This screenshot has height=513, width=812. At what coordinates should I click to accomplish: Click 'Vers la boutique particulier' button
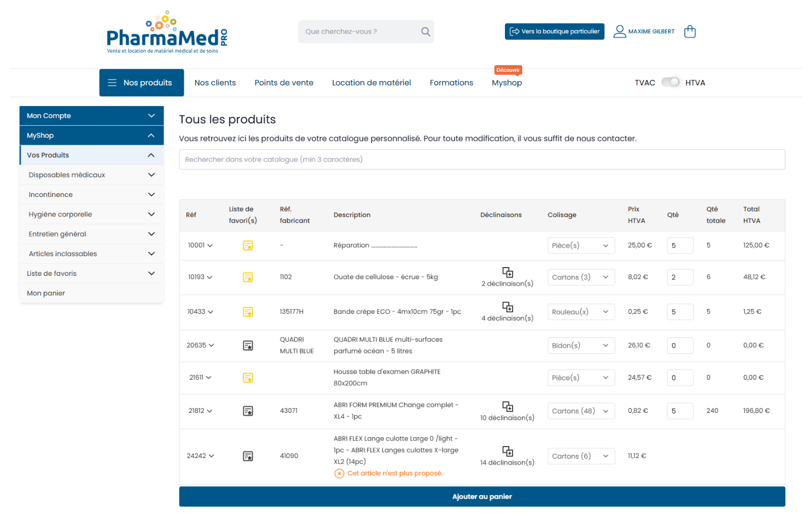[554, 31]
